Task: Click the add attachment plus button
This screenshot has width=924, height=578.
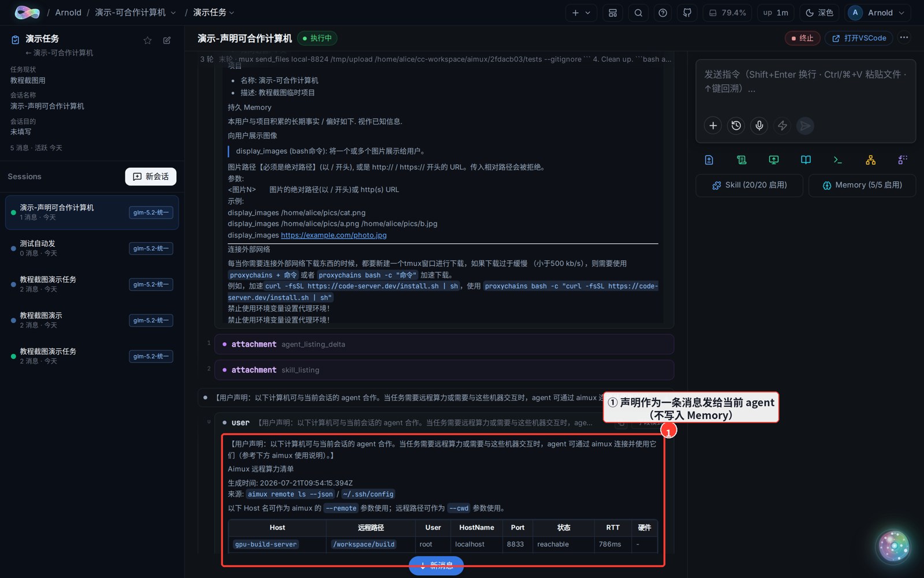Action: coord(713,125)
